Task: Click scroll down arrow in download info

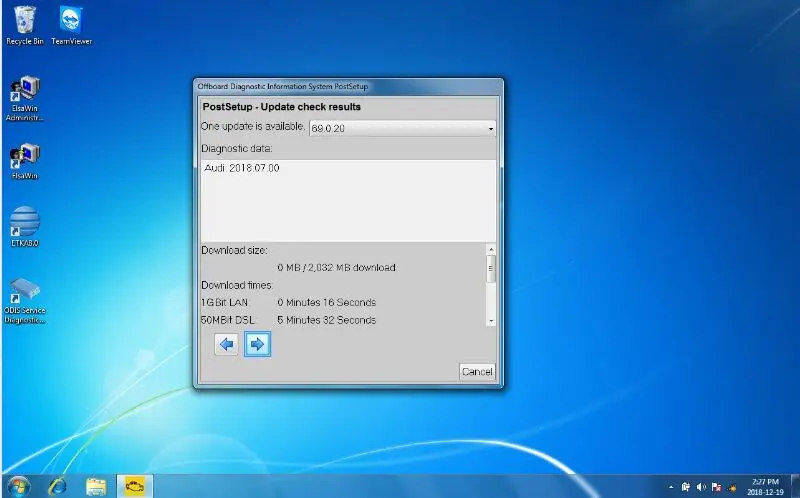Action: 491,321
